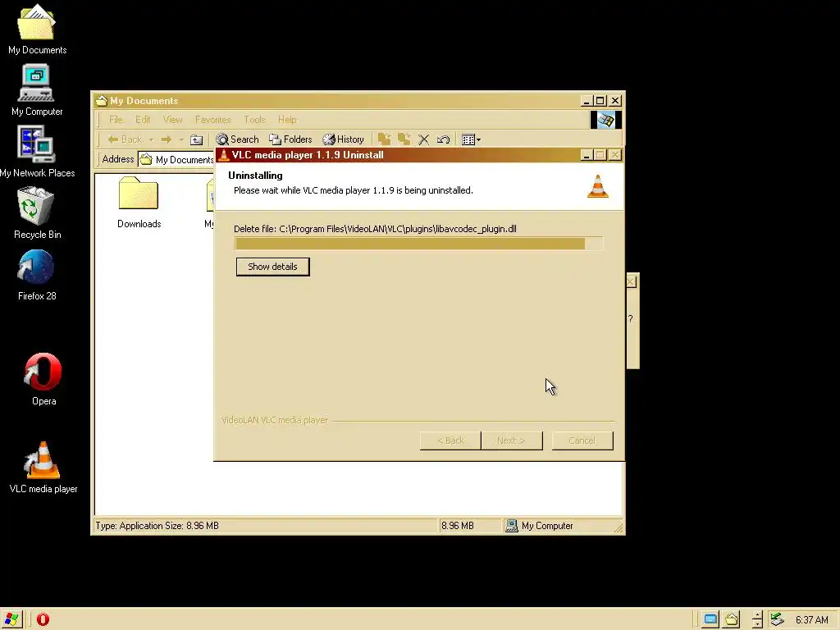Expand the Back button history dropdown arrow
Image resolution: width=840 pixels, height=630 pixels.
tap(151, 139)
